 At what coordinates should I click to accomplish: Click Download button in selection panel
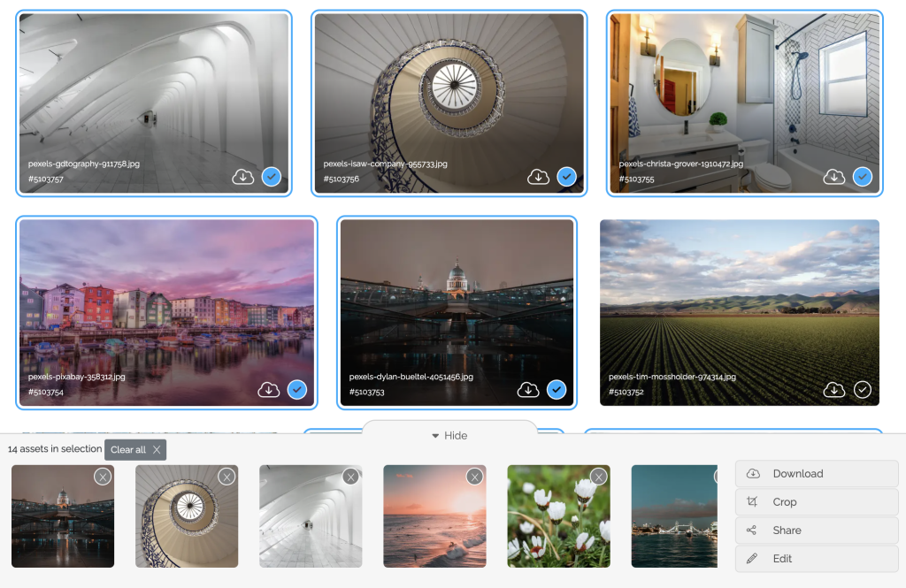(x=817, y=474)
